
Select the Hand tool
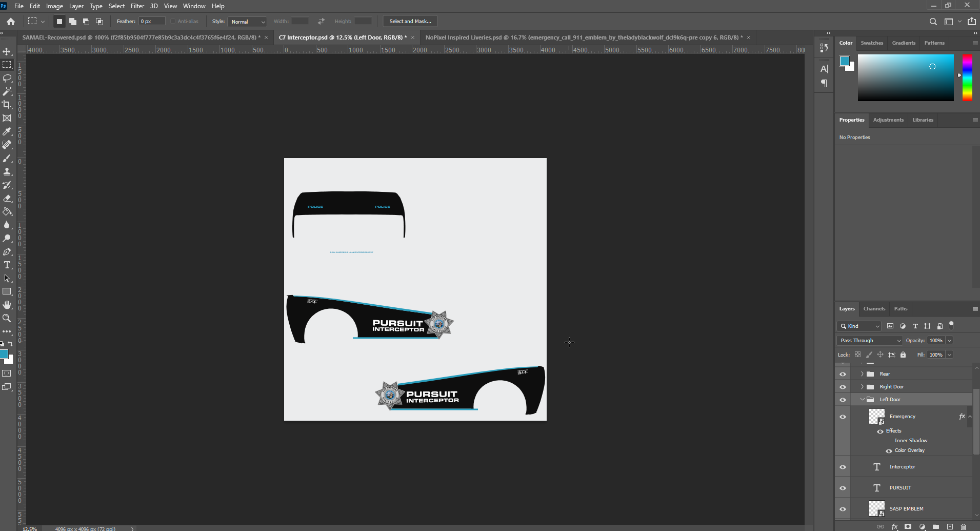coord(7,305)
